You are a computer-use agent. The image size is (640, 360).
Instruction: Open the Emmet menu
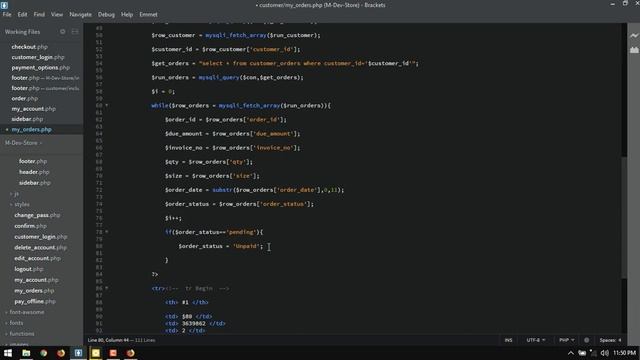click(x=148, y=14)
